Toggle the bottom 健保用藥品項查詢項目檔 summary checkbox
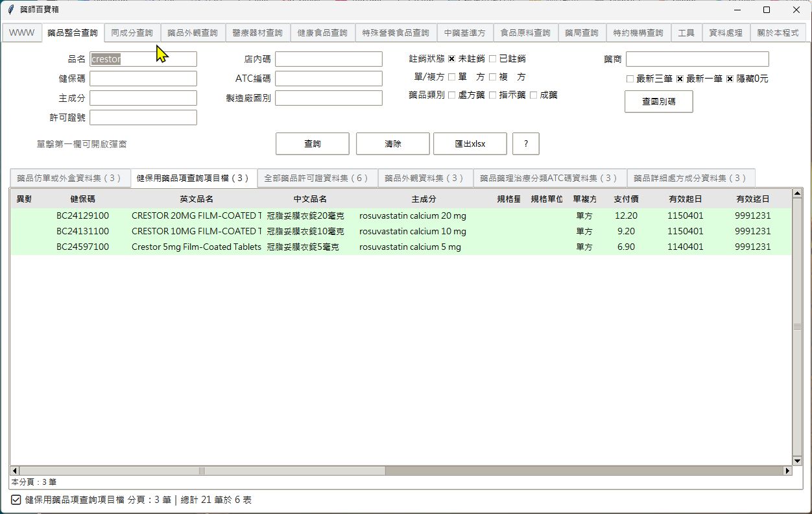812x514 pixels. coord(16,500)
